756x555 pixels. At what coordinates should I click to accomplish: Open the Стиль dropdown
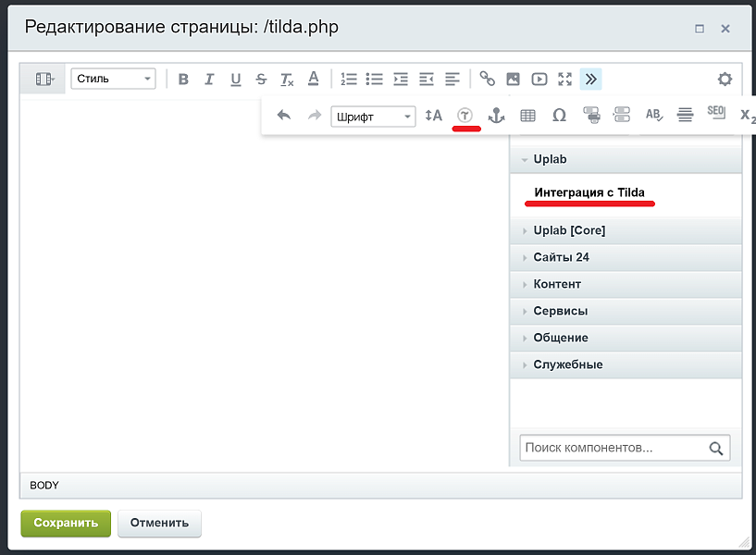(113, 79)
